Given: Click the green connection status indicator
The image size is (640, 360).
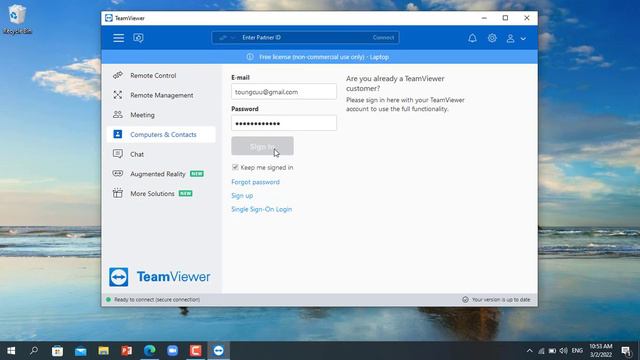Looking at the screenshot, I should [x=108, y=299].
